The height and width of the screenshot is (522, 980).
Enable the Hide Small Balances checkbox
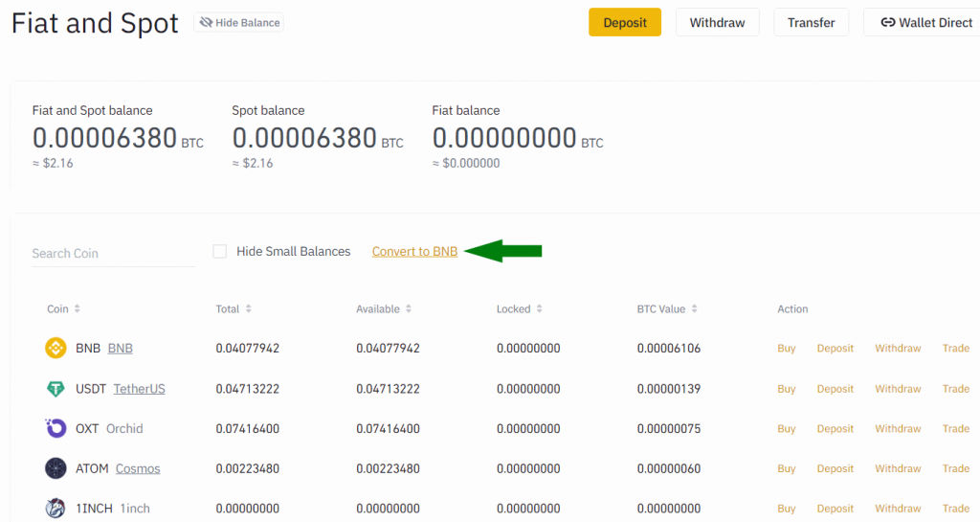pyautogui.click(x=220, y=252)
